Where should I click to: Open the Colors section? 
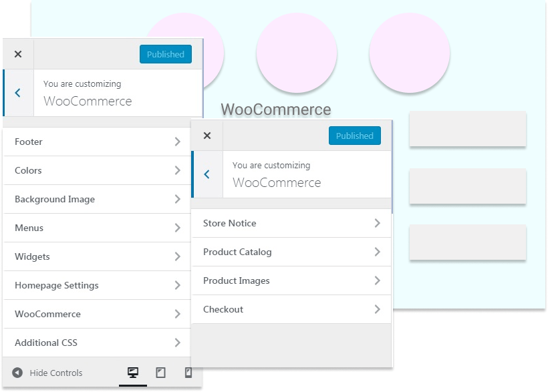pyautogui.click(x=97, y=170)
